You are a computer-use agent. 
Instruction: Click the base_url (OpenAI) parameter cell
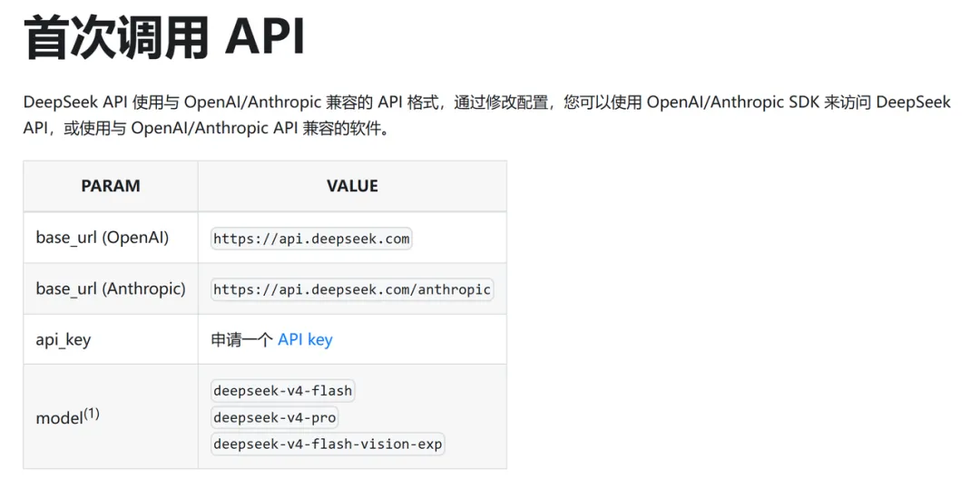coord(111,238)
